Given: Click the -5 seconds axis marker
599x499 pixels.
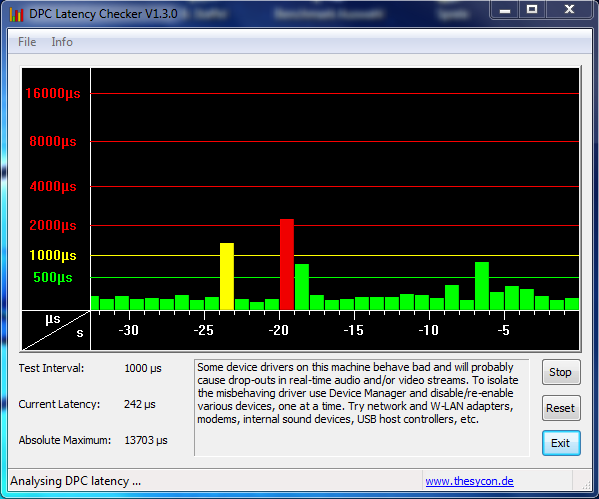Looking at the screenshot, I should pos(503,330).
